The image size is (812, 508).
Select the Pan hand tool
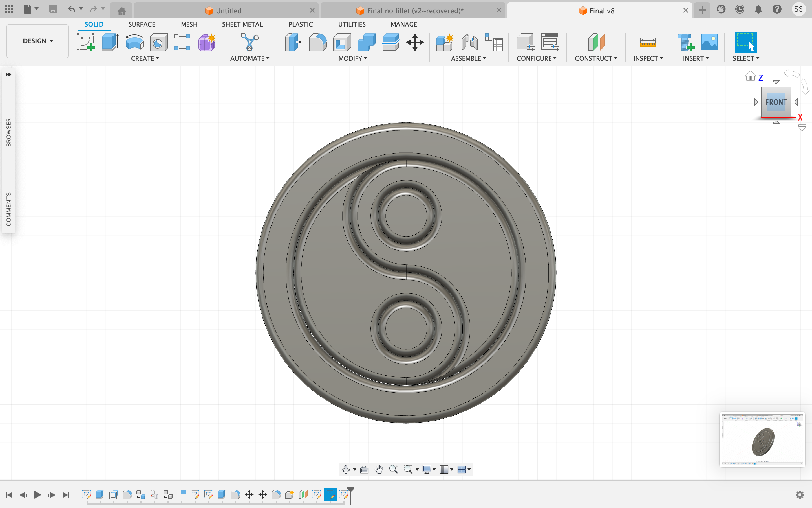379,469
